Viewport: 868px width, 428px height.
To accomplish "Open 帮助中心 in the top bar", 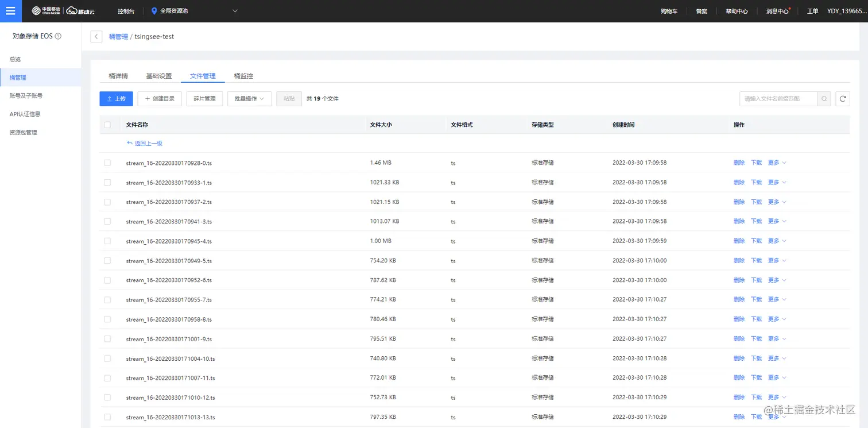I will click(x=737, y=11).
